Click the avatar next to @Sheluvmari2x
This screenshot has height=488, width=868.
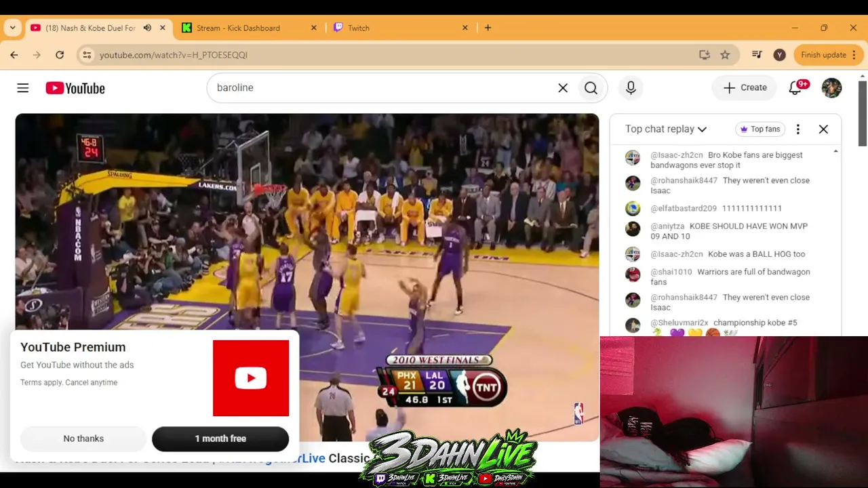click(633, 325)
